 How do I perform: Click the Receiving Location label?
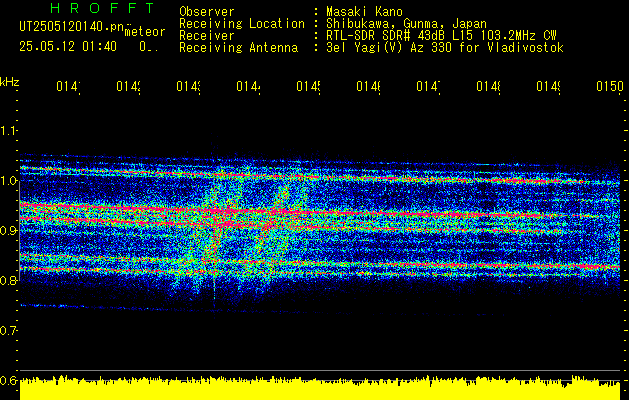pyautogui.click(x=242, y=24)
